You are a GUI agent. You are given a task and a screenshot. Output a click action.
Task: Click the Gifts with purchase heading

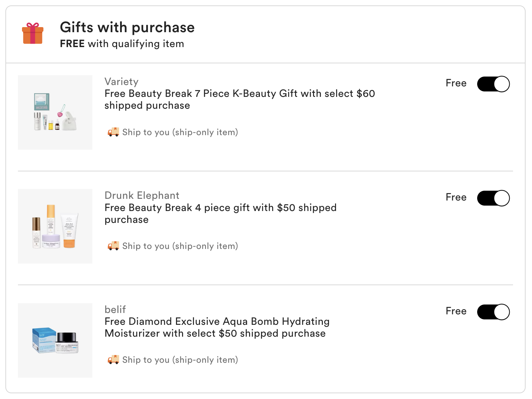coord(127,27)
